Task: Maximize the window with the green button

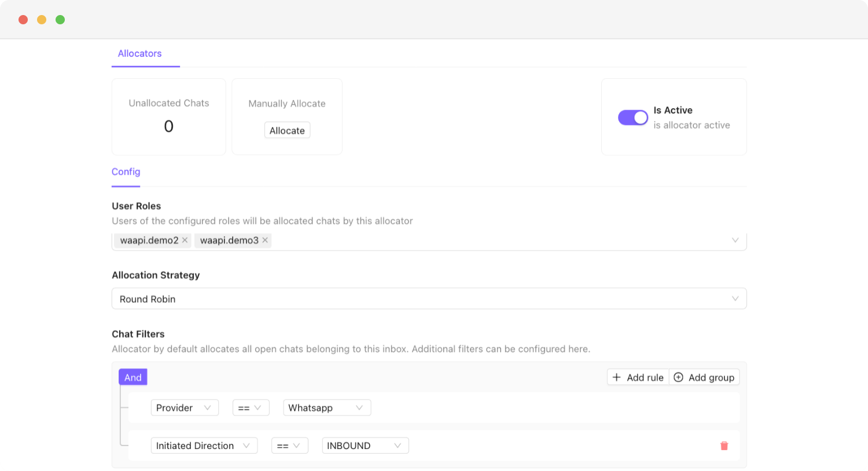Action: point(60,20)
